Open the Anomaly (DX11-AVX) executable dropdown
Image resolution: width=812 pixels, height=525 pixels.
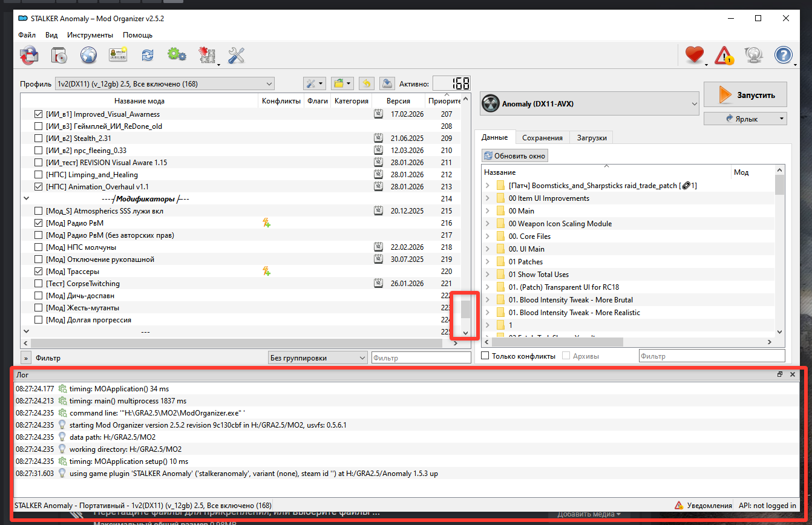click(590, 104)
